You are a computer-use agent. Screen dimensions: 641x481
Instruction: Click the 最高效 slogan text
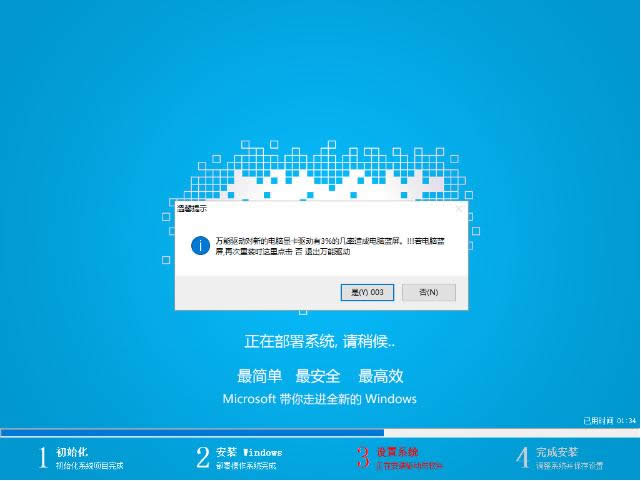click(x=381, y=376)
